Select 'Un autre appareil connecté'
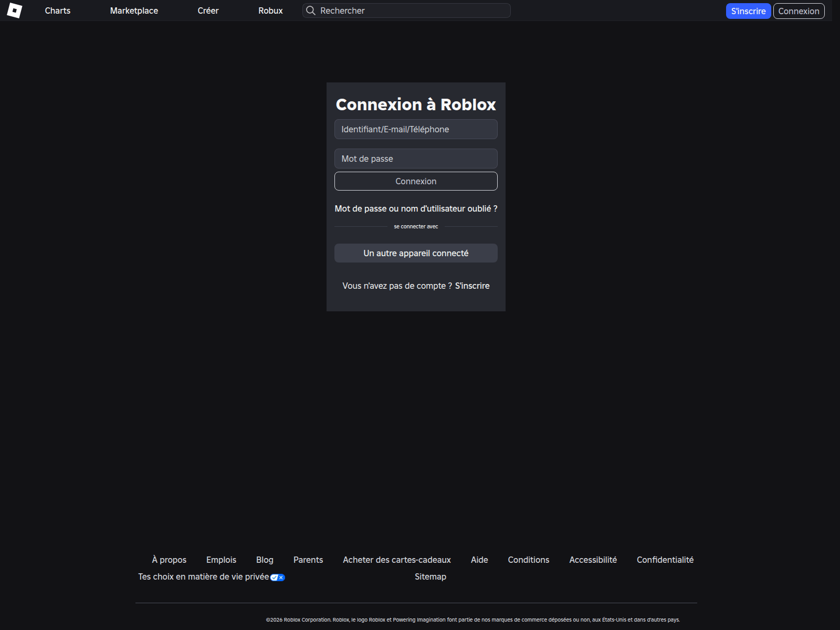The width and height of the screenshot is (840, 630). tap(416, 253)
